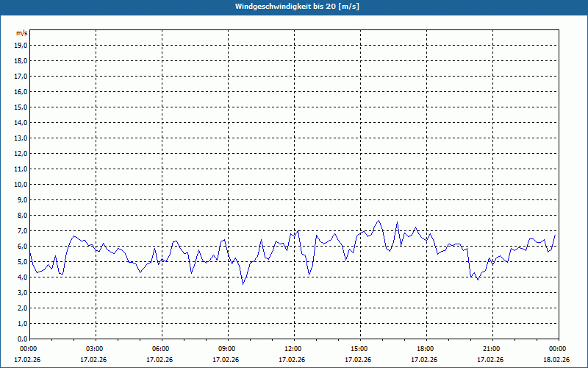Click the 17.02.26 date under 21:00
Screen dimensions: 588x368
[x=490, y=360]
